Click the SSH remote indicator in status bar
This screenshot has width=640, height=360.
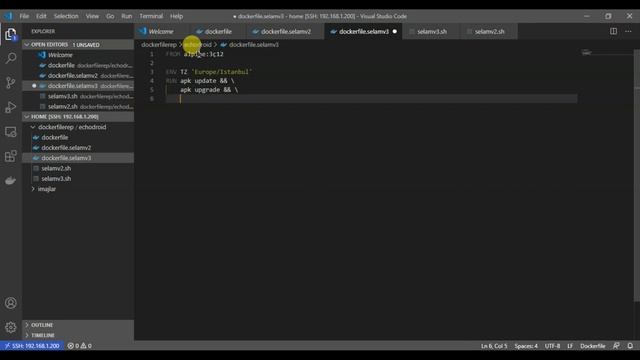[x=31, y=346]
